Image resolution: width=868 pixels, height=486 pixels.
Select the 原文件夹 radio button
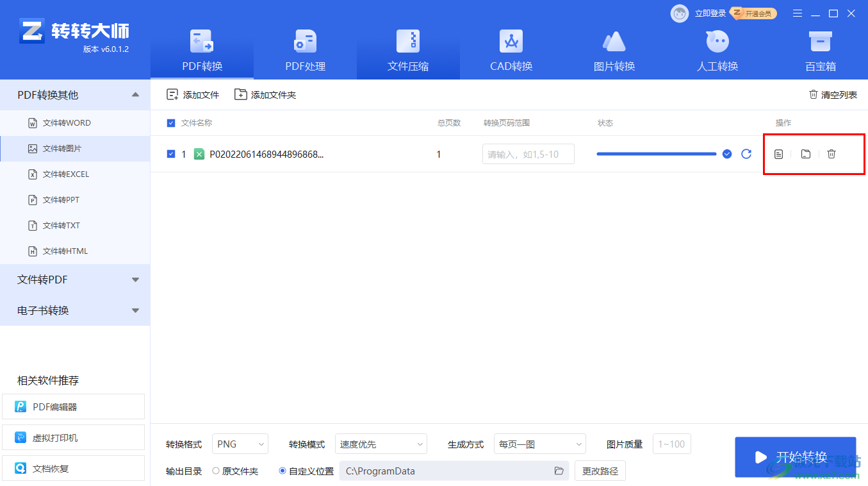[x=216, y=471]
